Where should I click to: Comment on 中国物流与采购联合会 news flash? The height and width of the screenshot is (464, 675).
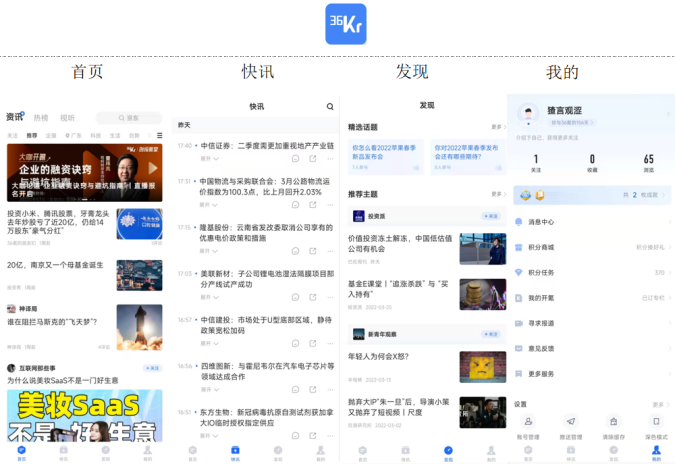click(295, 205)
